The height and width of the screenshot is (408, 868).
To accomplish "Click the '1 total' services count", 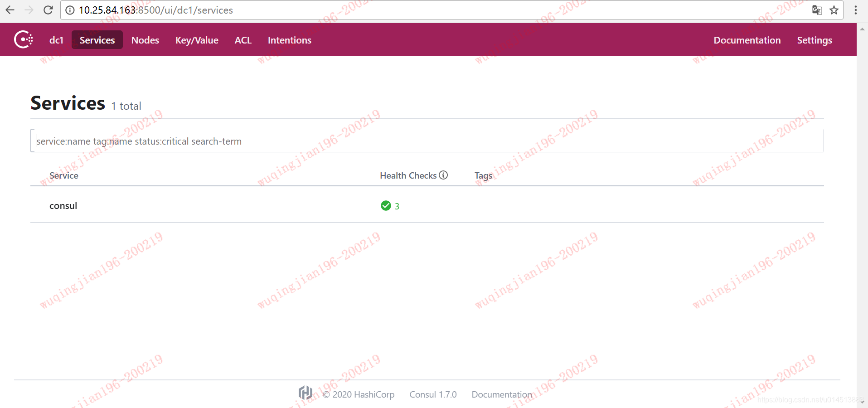I will click(x=126, y=106).
